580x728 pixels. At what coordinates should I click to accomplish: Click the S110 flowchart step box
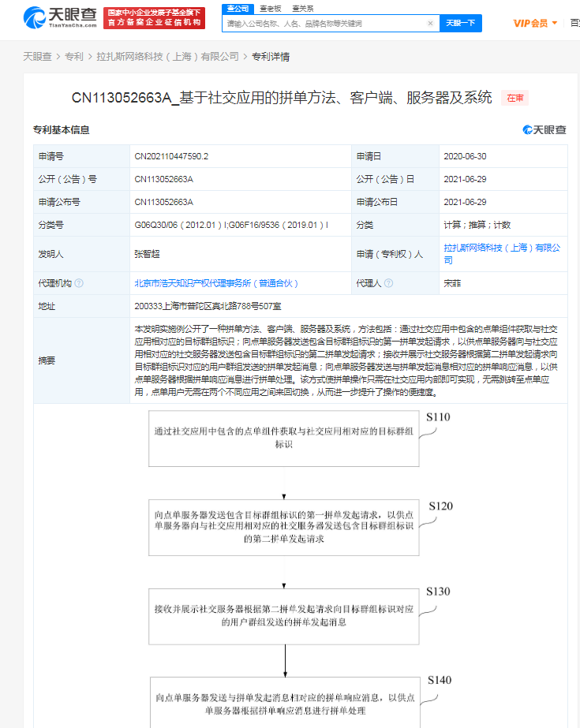tap(284, 438)
